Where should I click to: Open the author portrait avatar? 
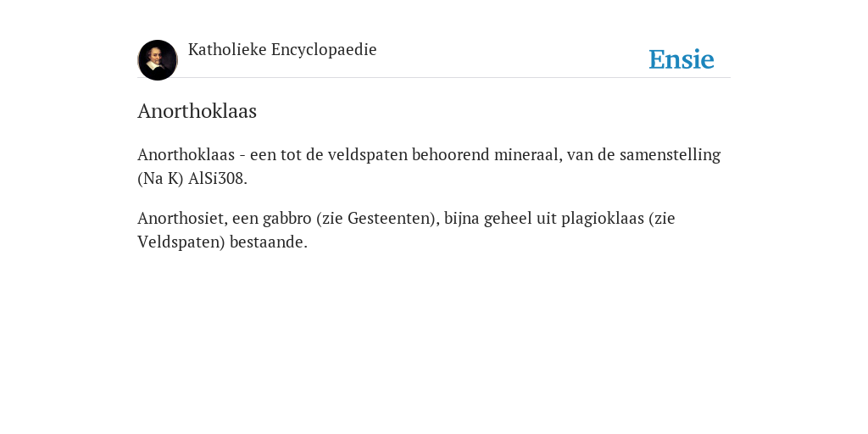pyautogui.click(x=158, y=60)
